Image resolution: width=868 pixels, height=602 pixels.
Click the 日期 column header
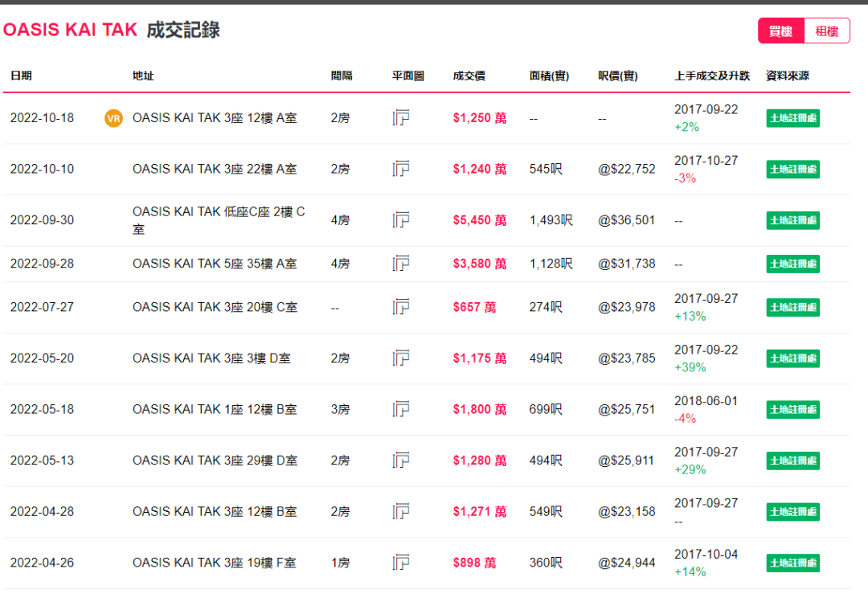click(21, 76)
